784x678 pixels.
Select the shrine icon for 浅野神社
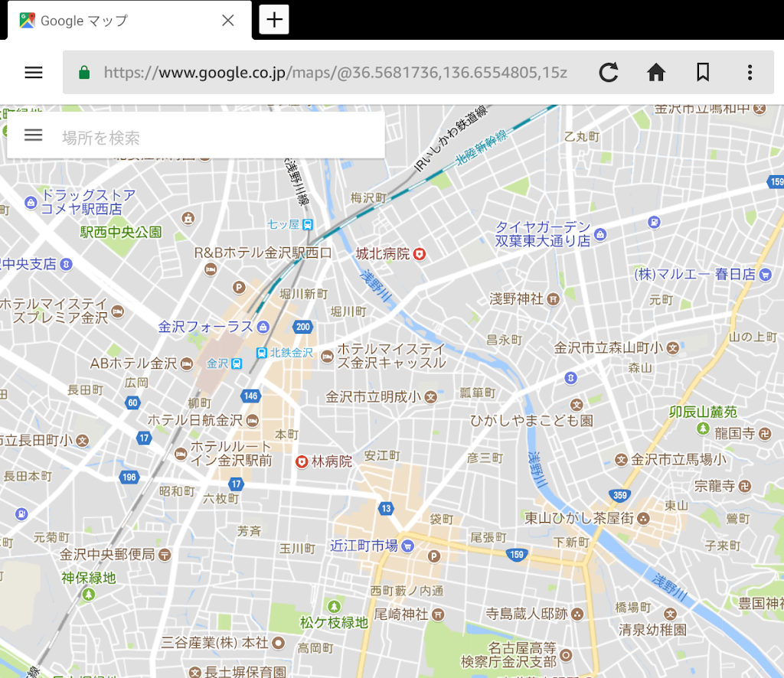pos(553,299)
